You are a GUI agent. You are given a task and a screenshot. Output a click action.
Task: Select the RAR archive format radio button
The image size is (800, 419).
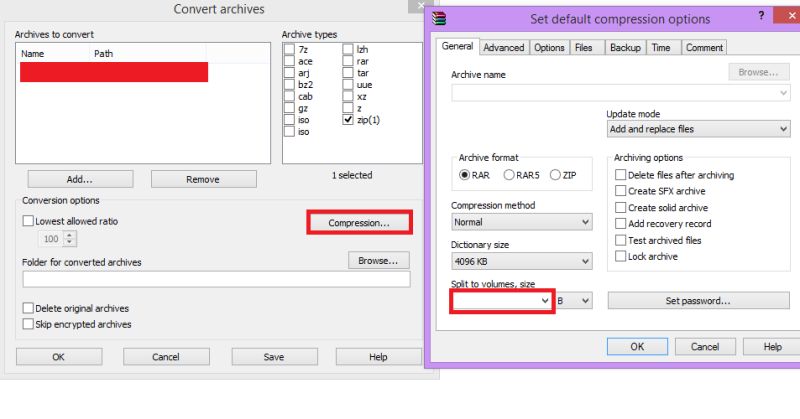(x=464, y=175)
